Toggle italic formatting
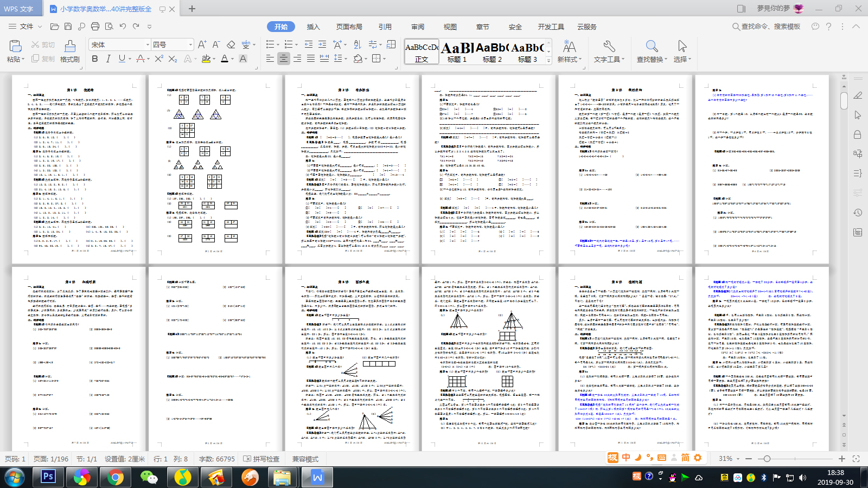 coord(108,59)
